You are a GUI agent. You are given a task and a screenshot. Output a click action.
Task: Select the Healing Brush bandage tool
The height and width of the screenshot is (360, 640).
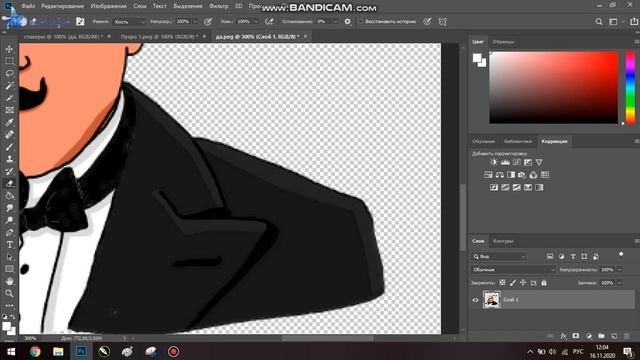tap(9, 135)
